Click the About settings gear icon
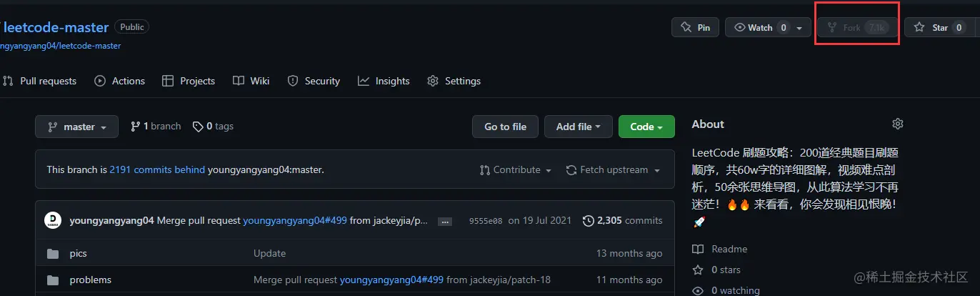Image resolution: width=980 pixels, height=296 pixels. (898, 124)
